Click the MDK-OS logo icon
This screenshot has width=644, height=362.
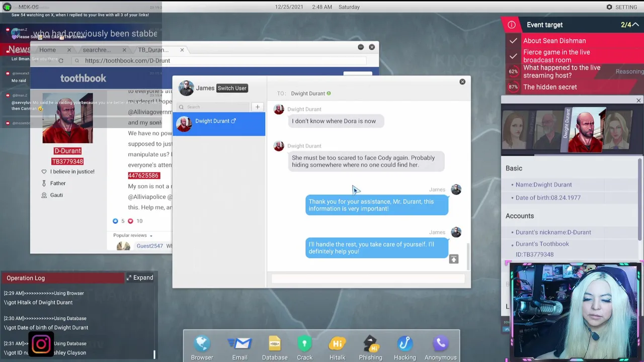point(7,7)
